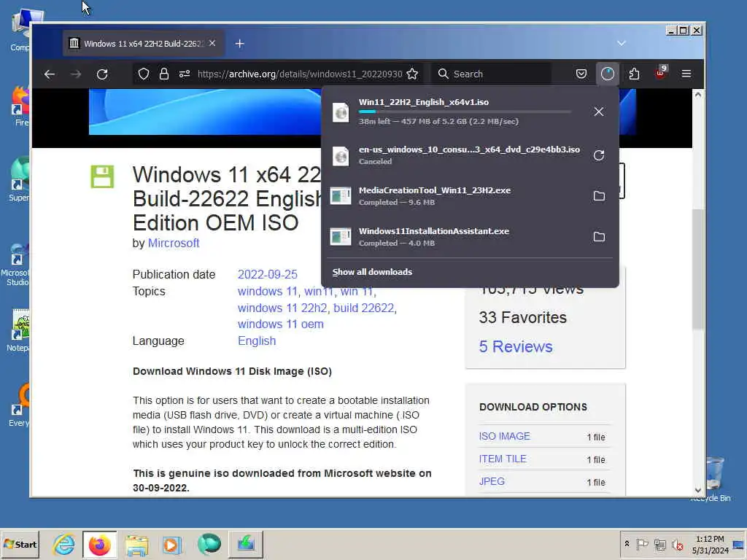
Task: Switch to Firefox taskbar button
Action: click(x=99, y=544)
